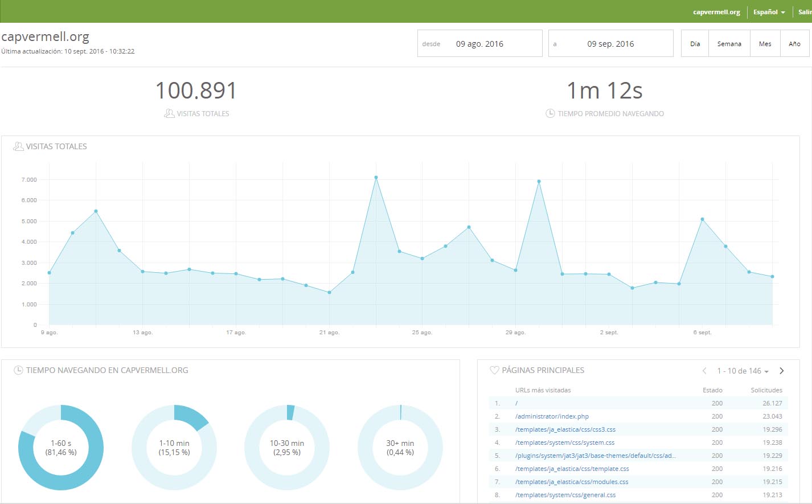
Task: Open the 1 - 10 de 146 page range dropdown
Action: pyautogui.click(x=743, y=371)
